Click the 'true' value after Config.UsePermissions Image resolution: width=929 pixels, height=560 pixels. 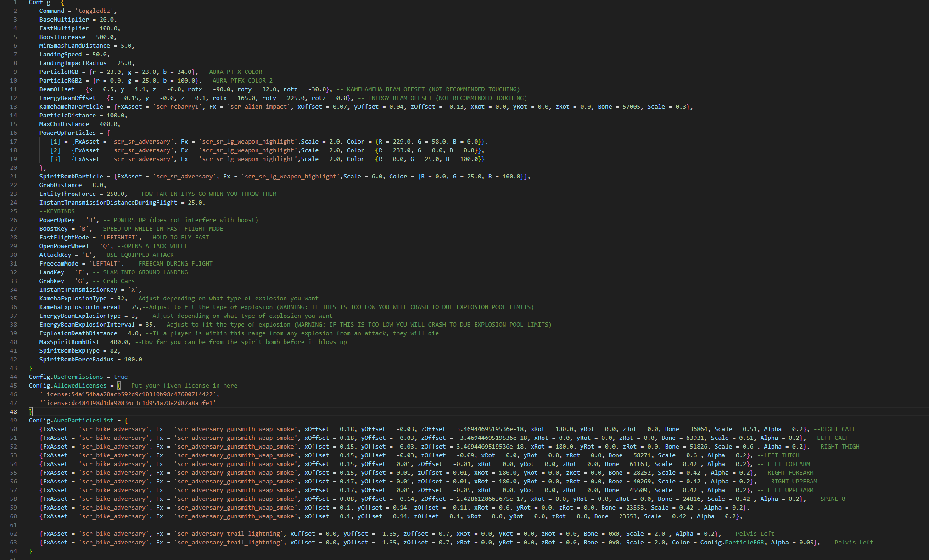[x=121, y=377]
